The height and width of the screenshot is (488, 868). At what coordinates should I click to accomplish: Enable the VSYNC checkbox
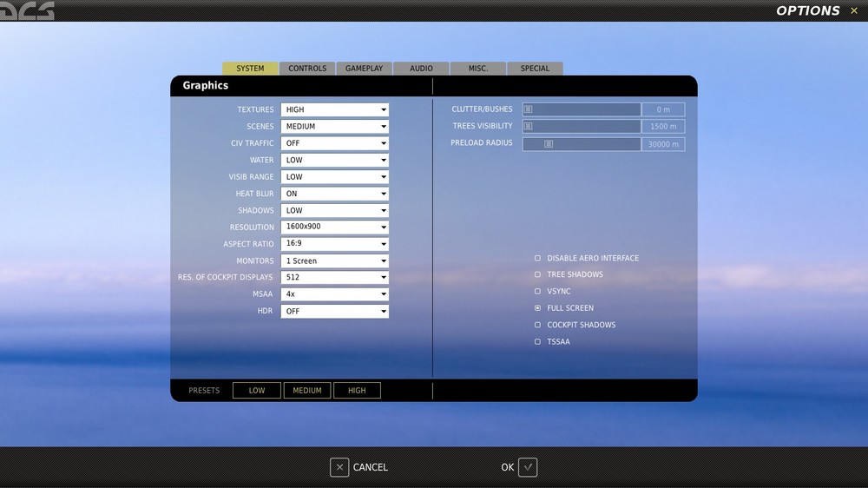pos(537,292)
